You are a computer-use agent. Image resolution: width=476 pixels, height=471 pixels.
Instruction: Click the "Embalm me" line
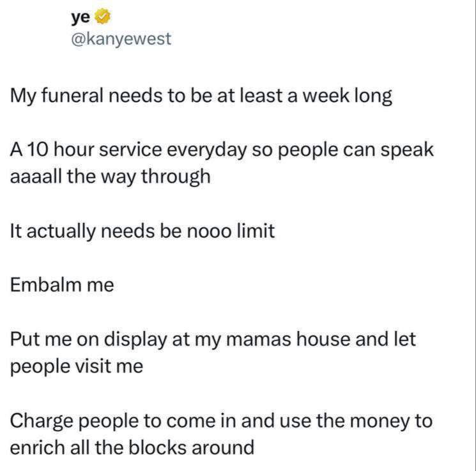point(62,284)
